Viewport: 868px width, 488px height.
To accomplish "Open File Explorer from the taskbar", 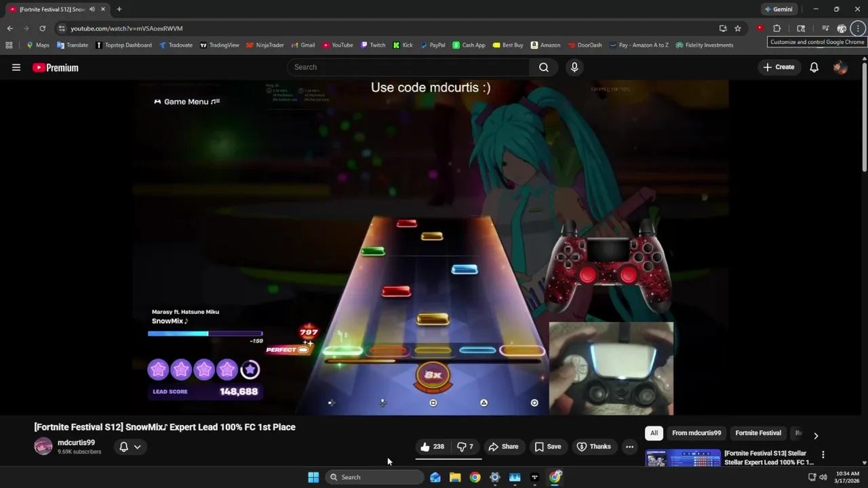I will click(455, 477).
